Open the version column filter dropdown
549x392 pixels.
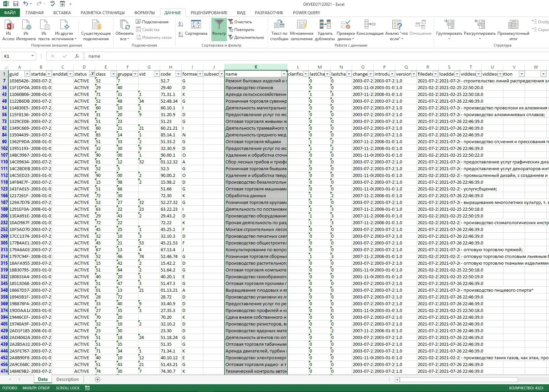tap(414, 74)
